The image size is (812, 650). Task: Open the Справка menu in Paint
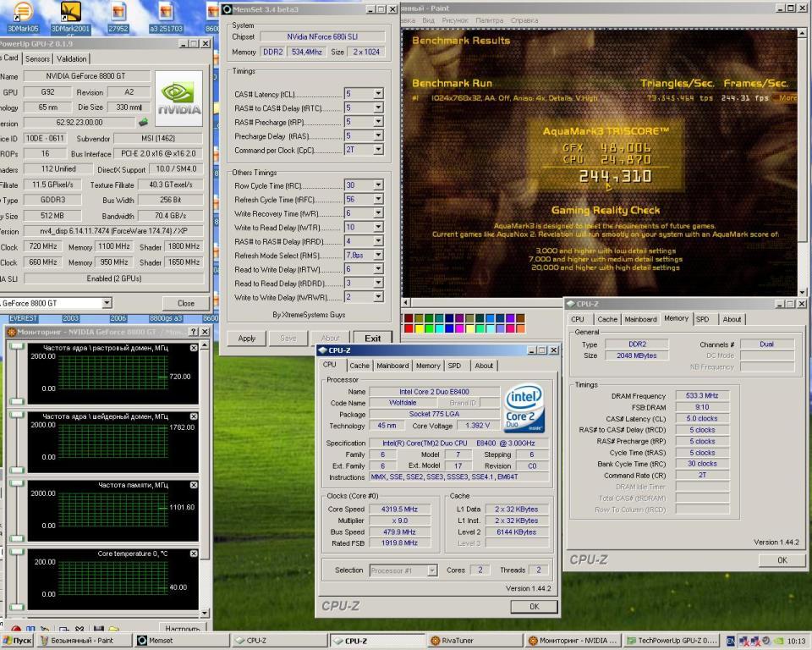(x=524, y=20)
